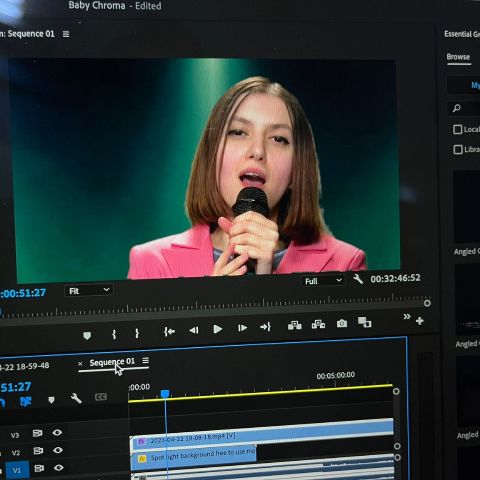The width and height of the screenshot is (480, 480).
Task: Select the second Angled graphics template thumbnail
Action: [467, 299]
